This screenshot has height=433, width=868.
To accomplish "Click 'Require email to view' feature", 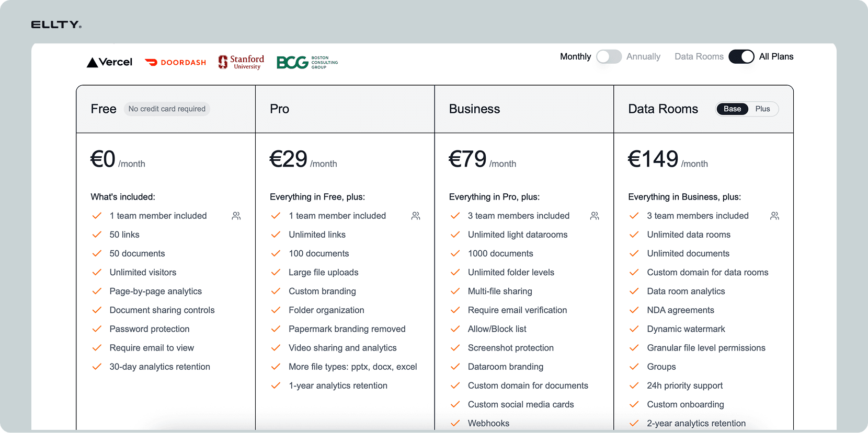I will click(152, 348).
